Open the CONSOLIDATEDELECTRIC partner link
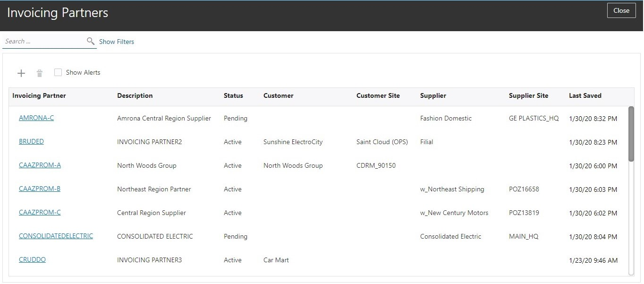The image size is (644, 284). (56, 236)
